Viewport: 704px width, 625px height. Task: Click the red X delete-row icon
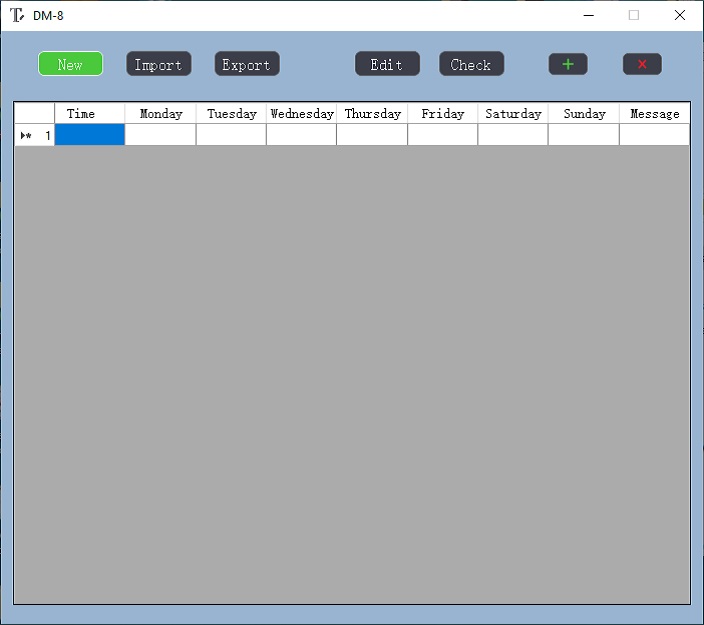642,64
